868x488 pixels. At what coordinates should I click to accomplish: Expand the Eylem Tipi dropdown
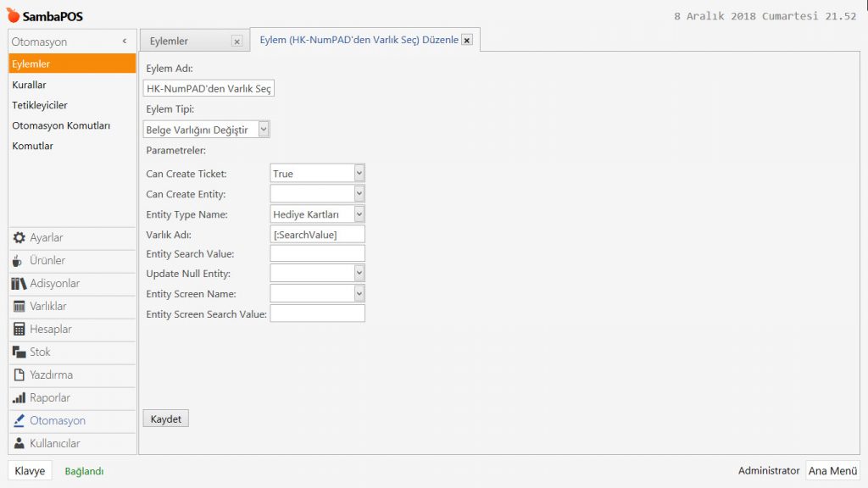(x=264, y=130)
